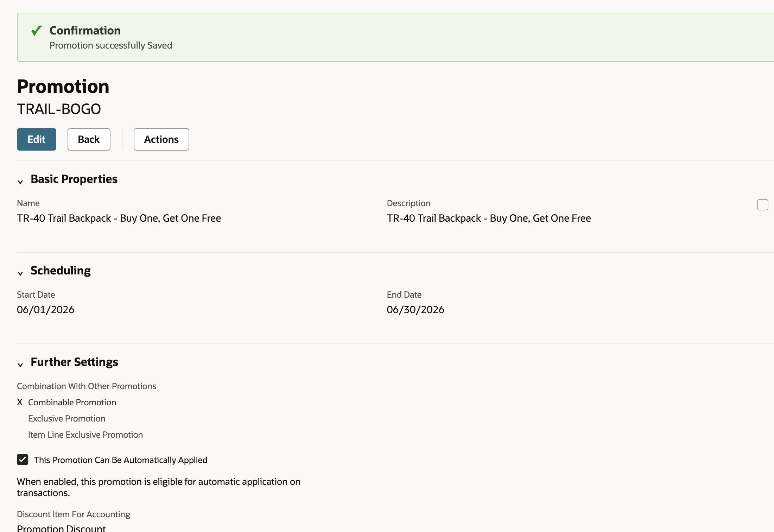Click the Scheduling heading

[x=61, y=271]
